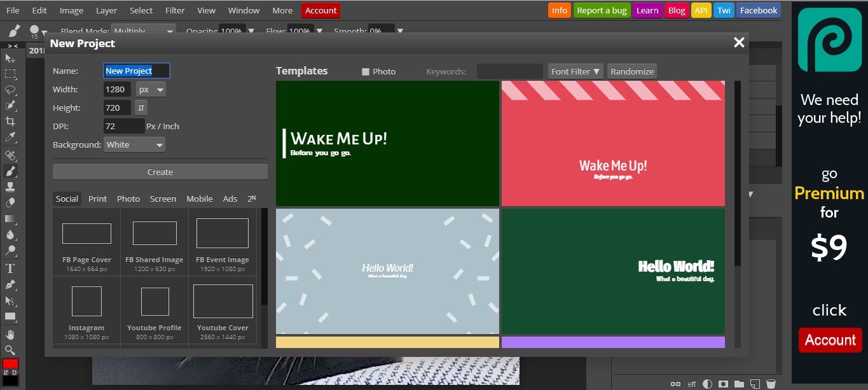
Task: Select the Eyedropper tool
Action: coord(10,137)
